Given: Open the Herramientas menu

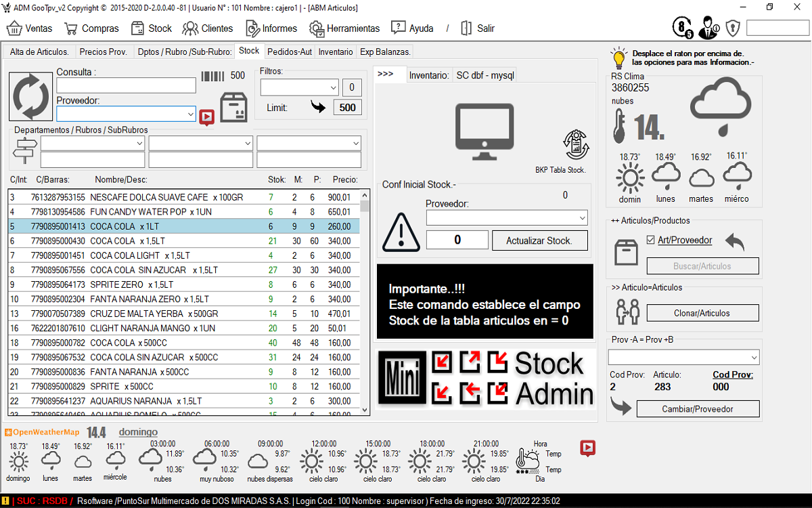Looking at the screenshot, I should click(x=344, y=28).
